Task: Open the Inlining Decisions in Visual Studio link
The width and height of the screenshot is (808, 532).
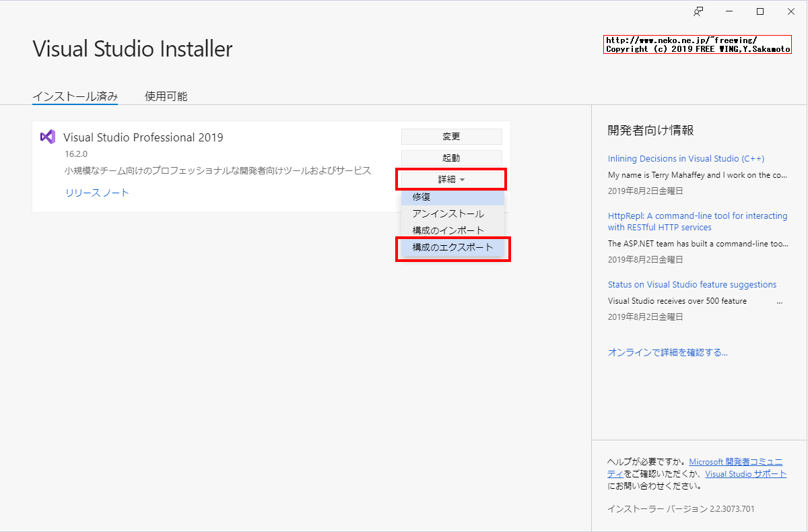Action: click(685, 158)
